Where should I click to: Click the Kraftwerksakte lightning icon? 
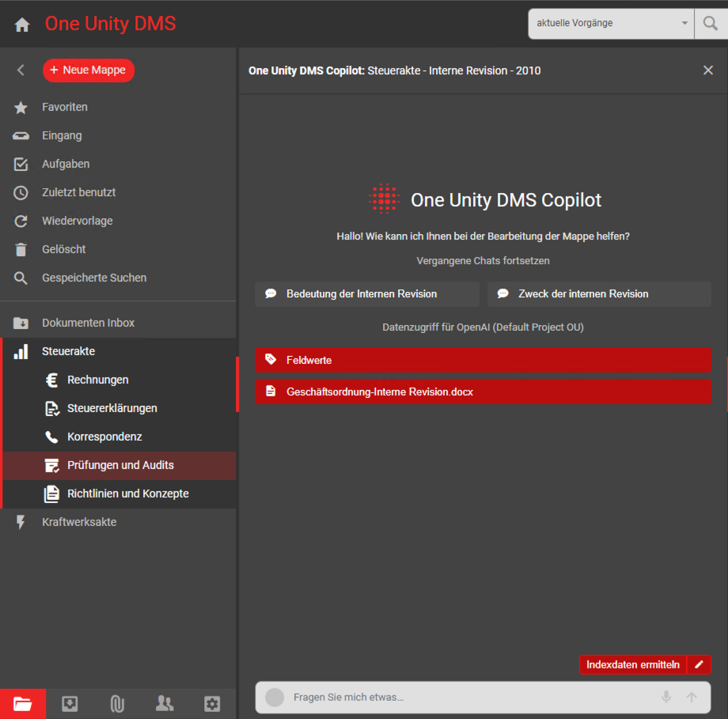pos(21,522)
